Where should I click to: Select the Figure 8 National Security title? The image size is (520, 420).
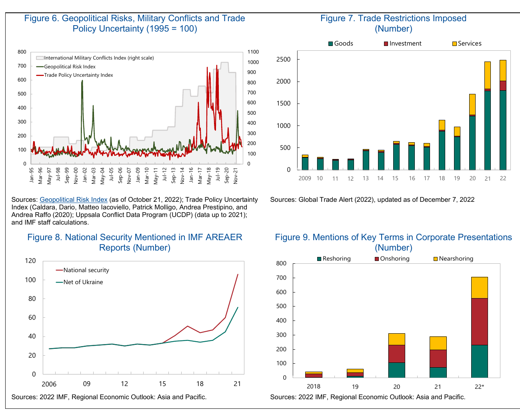tap(135, 243)
